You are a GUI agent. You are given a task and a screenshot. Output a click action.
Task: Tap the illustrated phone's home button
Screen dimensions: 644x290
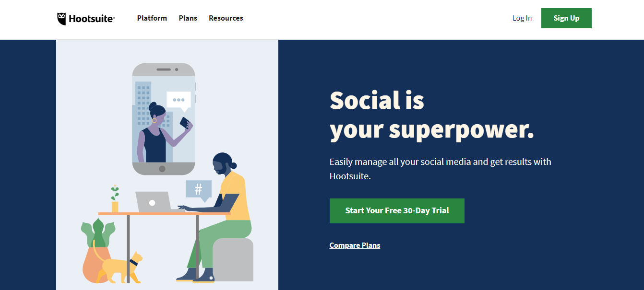coord(162,169)
